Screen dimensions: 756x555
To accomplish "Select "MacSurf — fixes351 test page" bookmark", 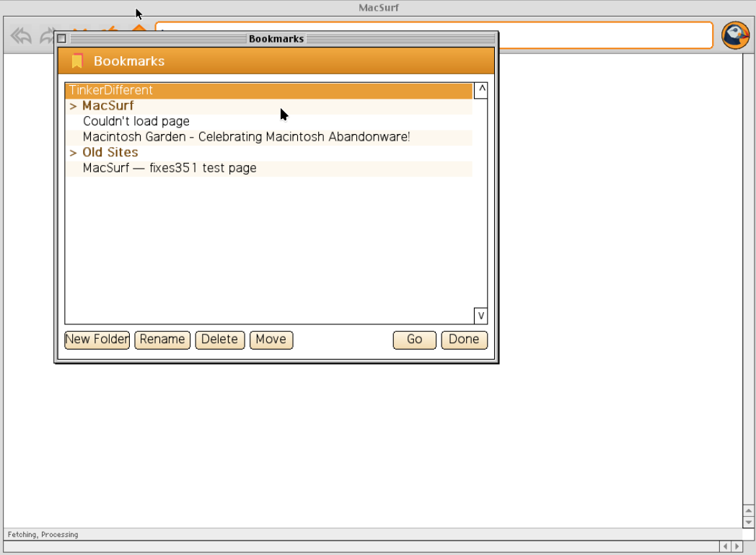I will coord(170,168).
